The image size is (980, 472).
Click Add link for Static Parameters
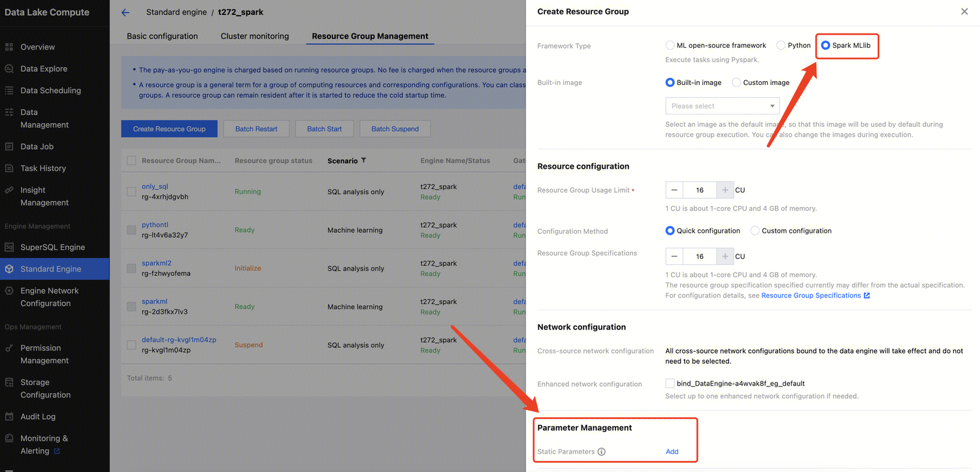(672, 452)
